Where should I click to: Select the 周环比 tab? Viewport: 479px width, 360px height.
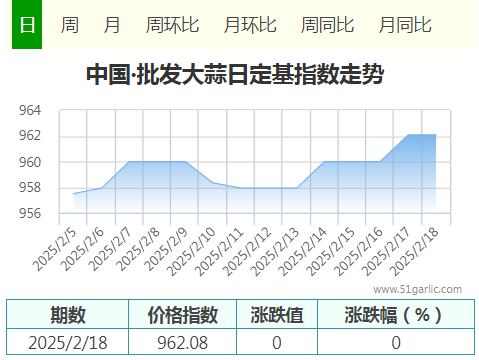tap(172, 25)
